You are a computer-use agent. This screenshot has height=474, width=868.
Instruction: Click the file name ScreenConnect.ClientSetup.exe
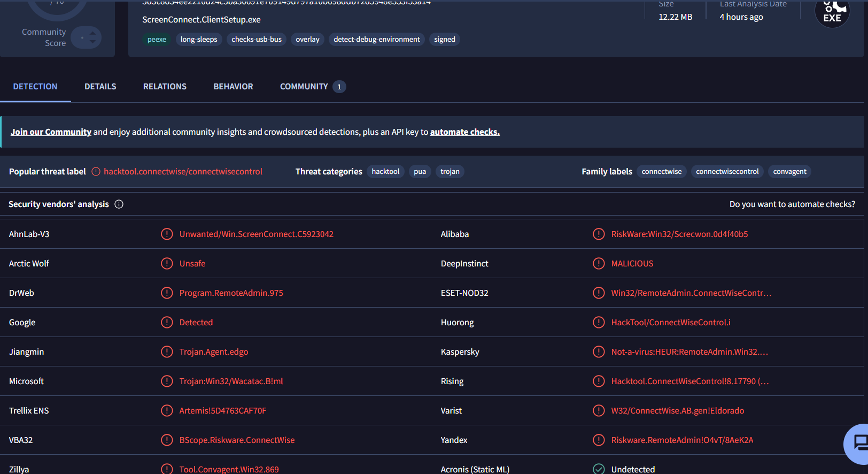(201, 20)
